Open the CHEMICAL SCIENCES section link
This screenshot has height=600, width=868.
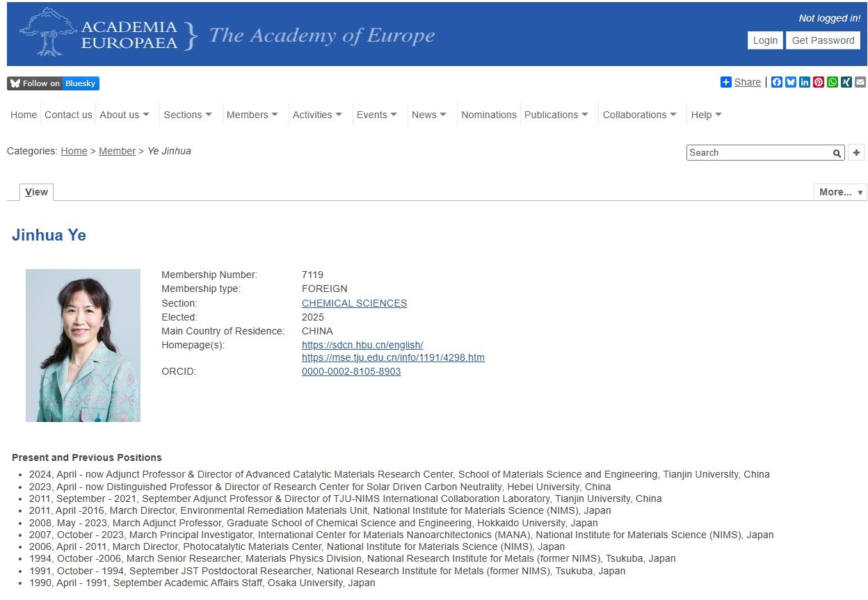(x=354, y=303)
